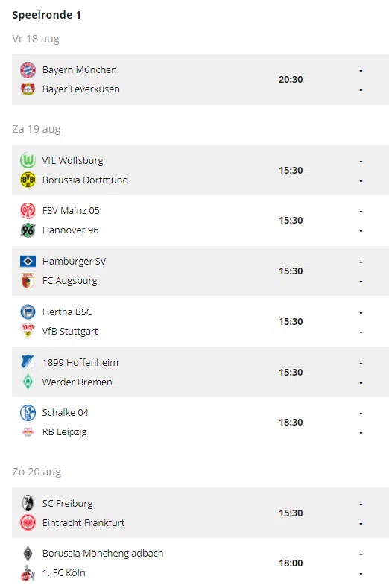Click the Borussia Dortmund BVB badge
Viewport: 389px width, 588px height.
[x=28, y=180]
